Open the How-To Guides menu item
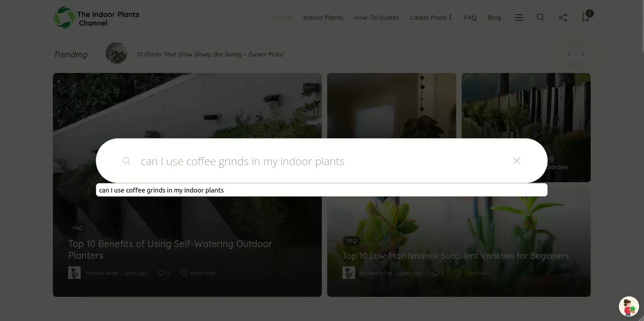The width and height of the screenshot is (644, 321). [376, 17]
